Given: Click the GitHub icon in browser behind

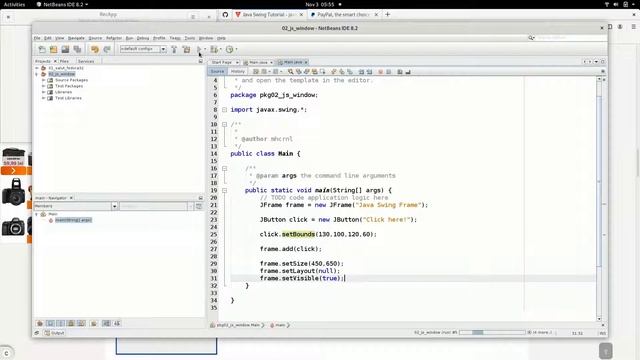Looking at the screenshot, I should (x=225, y=14).
